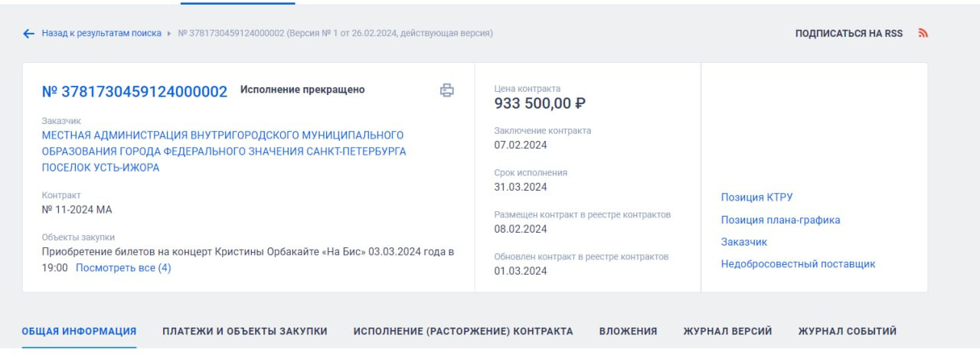The width and height of the screenshot is (980, 356).
Task: Open "ИСПОЛНЕНИЕ (РАСТОРЖЕНИЕ) КОНТРАКТА" tab
Action: pos(462,332)
